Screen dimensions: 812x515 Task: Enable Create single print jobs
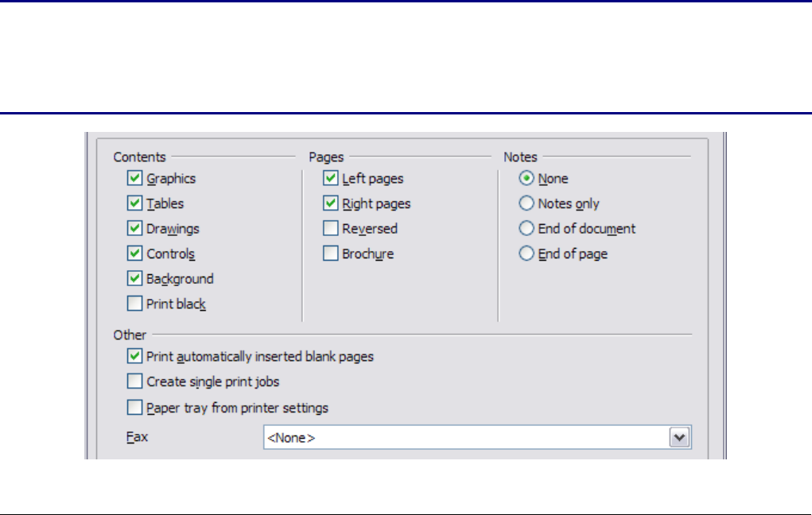pyautogui.click(x=134, y=381)
